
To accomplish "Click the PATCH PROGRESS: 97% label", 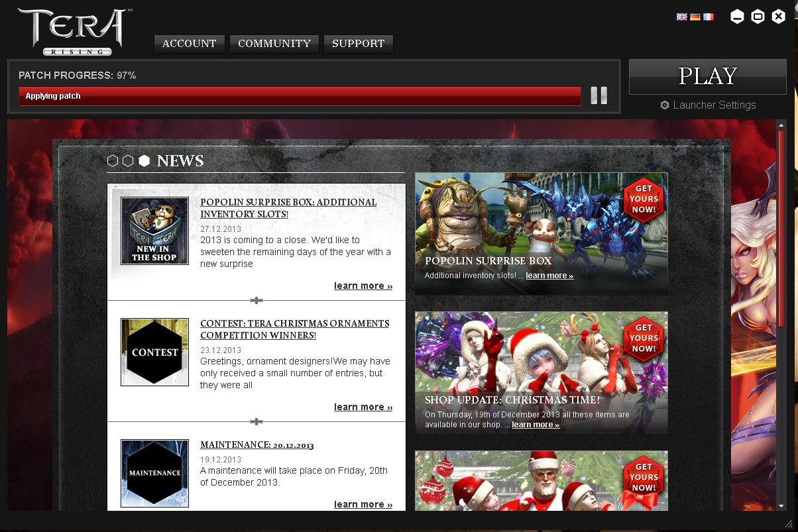I will [x=78, y=76].
